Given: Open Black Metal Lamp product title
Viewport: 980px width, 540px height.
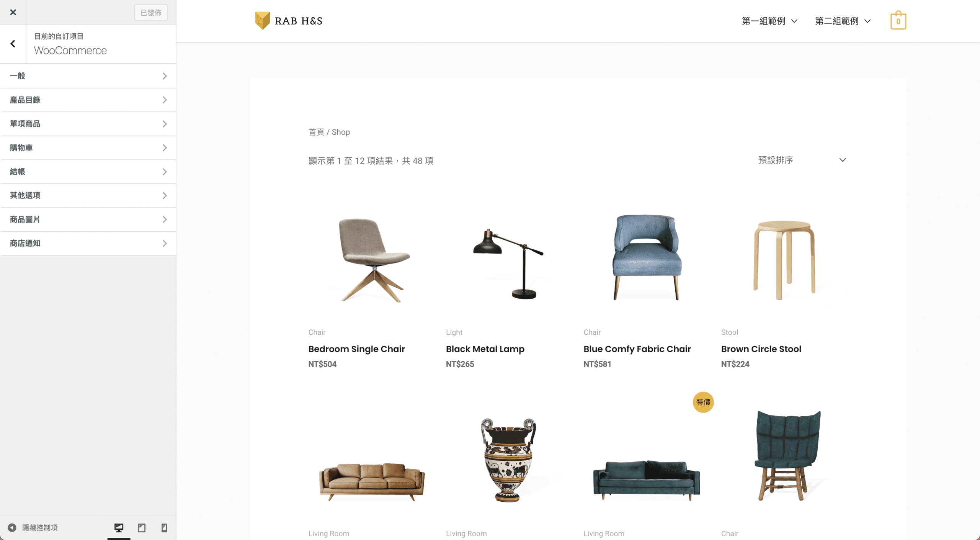Looking at the screenshot, I should coord(485,349).
